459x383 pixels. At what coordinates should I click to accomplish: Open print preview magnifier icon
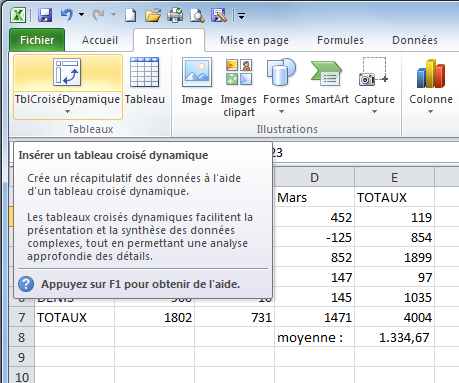click(x=197, y=15)
